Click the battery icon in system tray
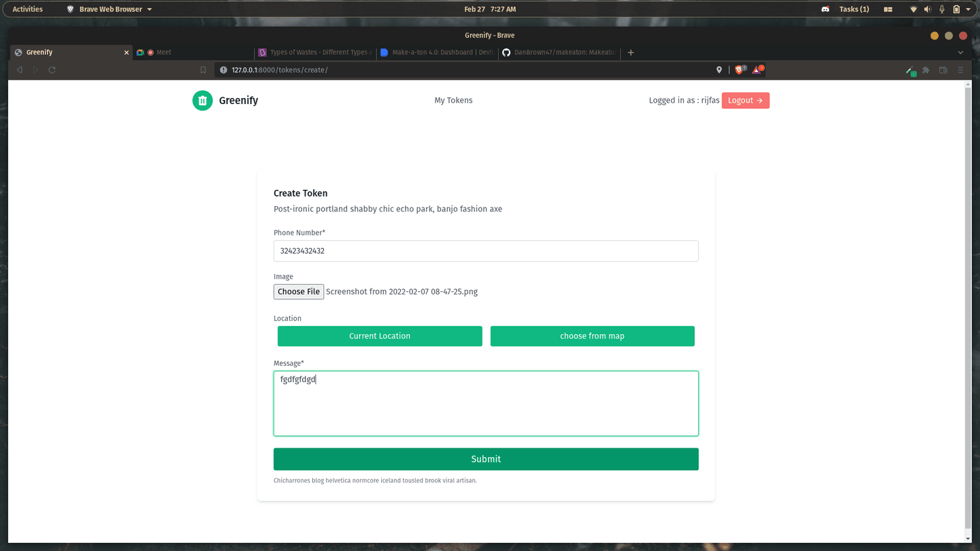The height and width of the screenshot is (551, 980). [956, 10]
